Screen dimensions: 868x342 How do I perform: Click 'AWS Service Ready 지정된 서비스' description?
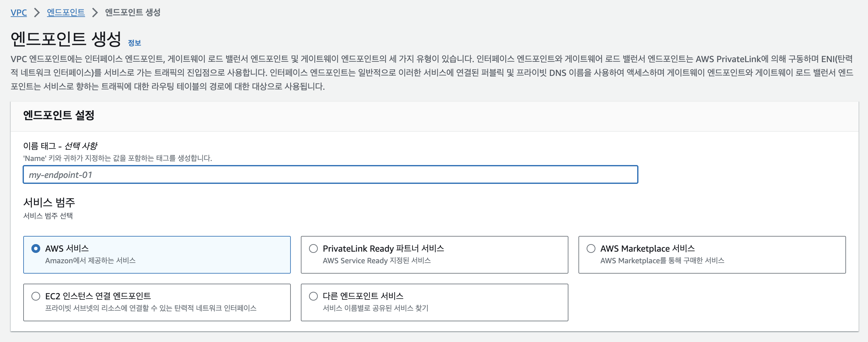[x=377, y=260]
